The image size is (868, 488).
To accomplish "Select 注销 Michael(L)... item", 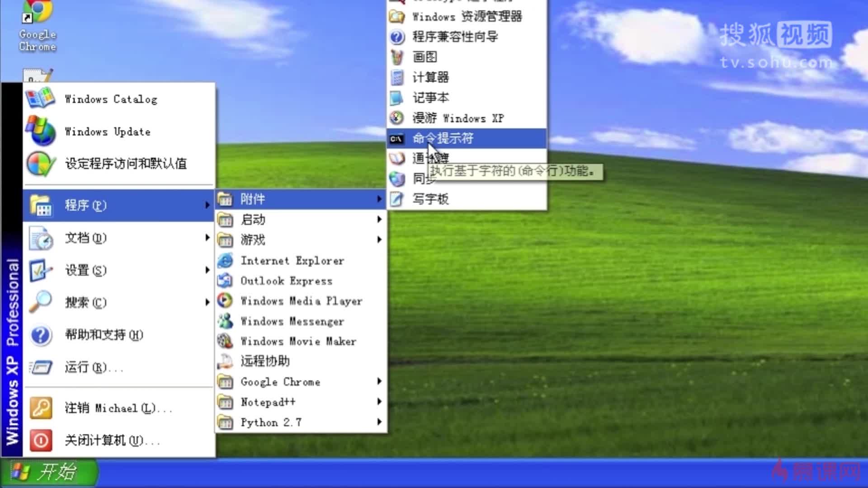I will [x=119, y=408].
